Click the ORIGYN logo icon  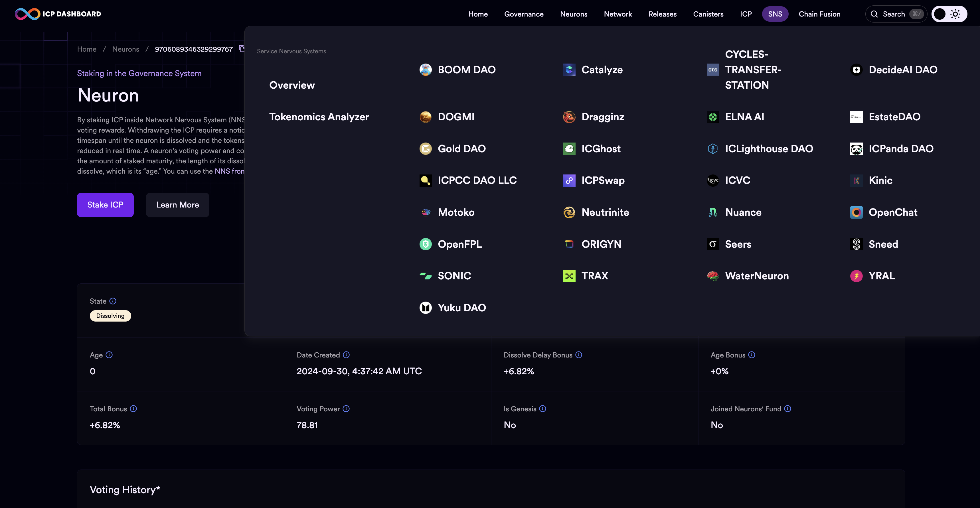coord(569,244)
